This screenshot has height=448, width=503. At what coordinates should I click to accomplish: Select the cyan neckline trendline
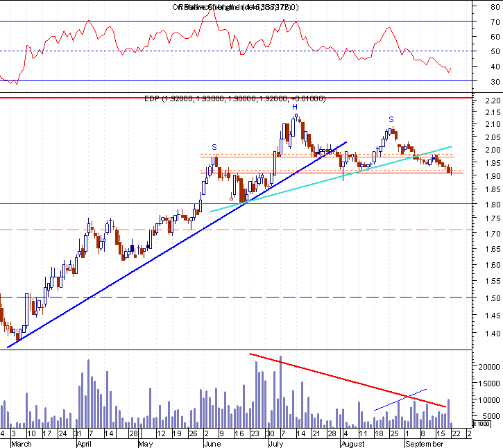(x=330, y=179)
